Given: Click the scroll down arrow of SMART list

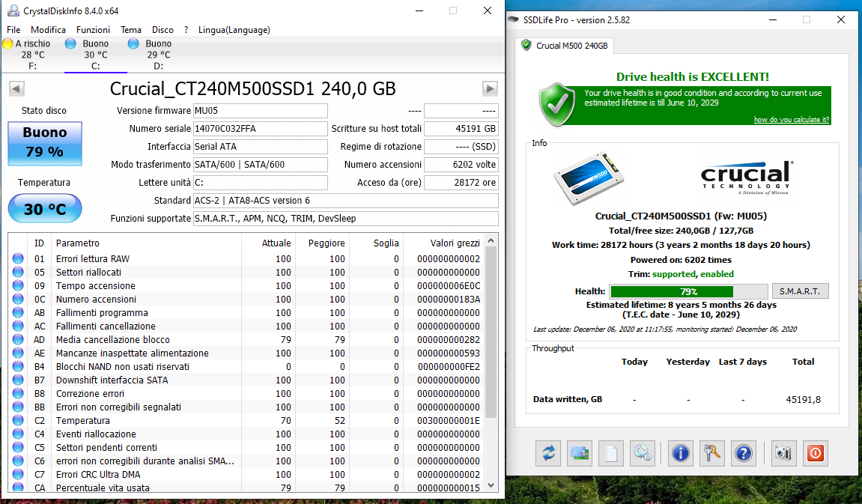Looking at the screenshot, I should (x=491, y=485).
